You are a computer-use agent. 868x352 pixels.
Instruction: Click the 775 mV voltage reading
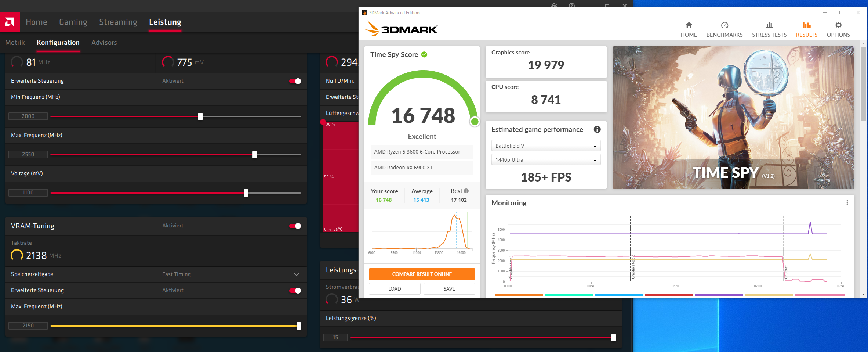tap(183, 62)
